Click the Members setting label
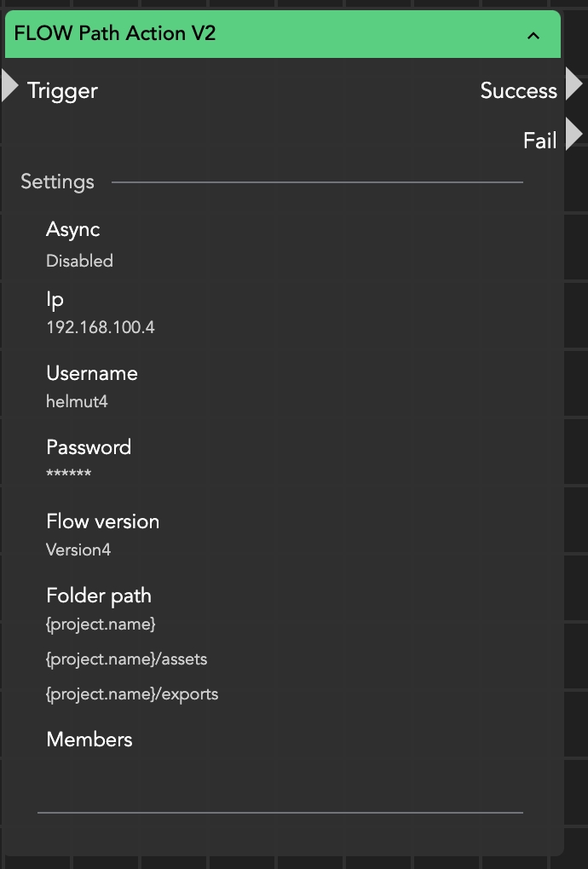Viewport: 588px width, 869px height. coord(89,740)
